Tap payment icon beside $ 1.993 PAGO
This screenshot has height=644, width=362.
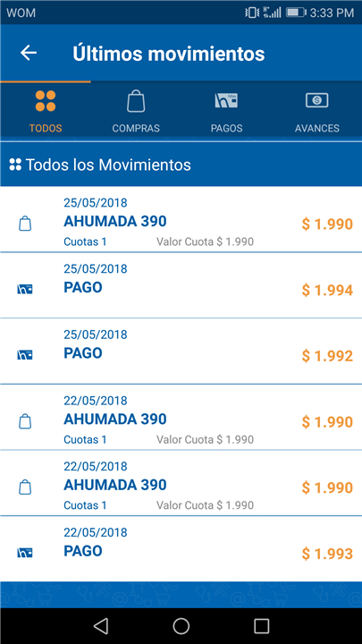pos(25,553)
